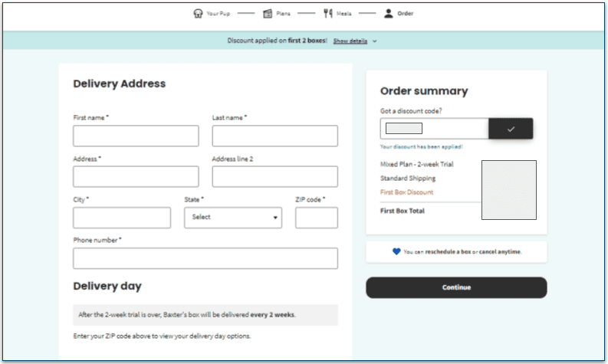Click the Continue button
608x364 pixels.
point(456,287)
